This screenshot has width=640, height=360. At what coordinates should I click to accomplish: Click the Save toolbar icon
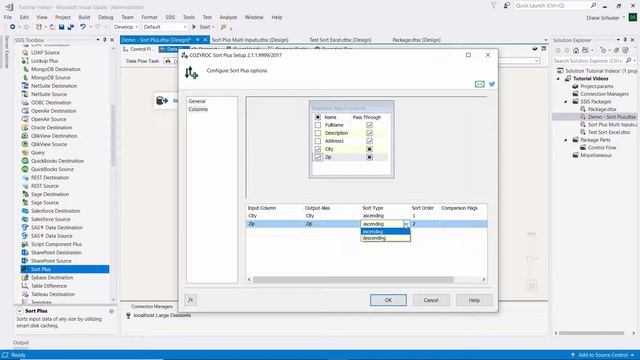coord(61,27)
